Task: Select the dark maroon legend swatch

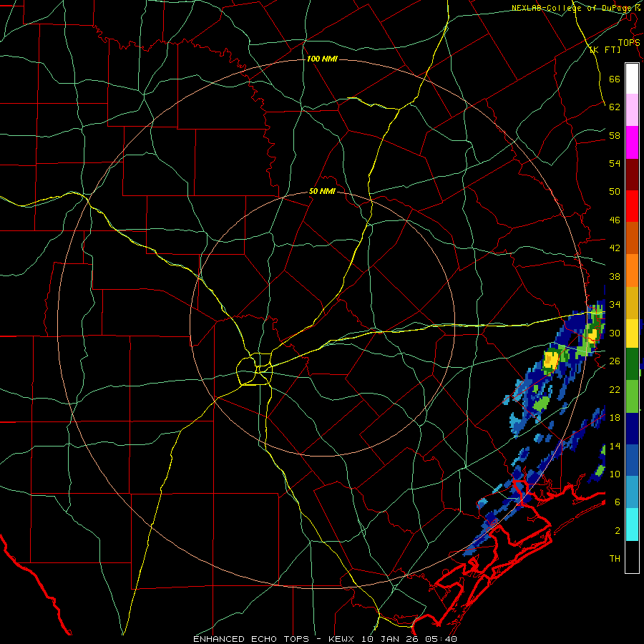Action: pos(632,175)
